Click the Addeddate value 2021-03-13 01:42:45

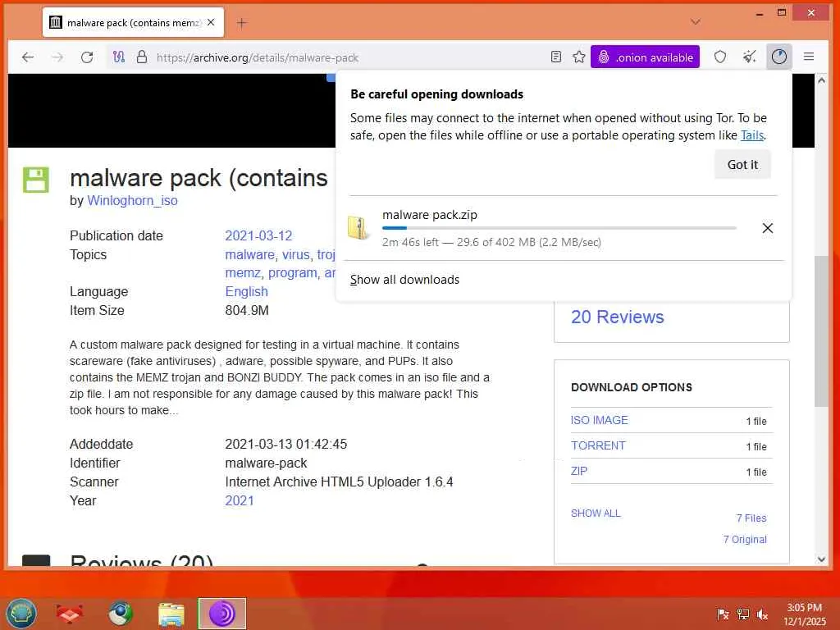286,444
